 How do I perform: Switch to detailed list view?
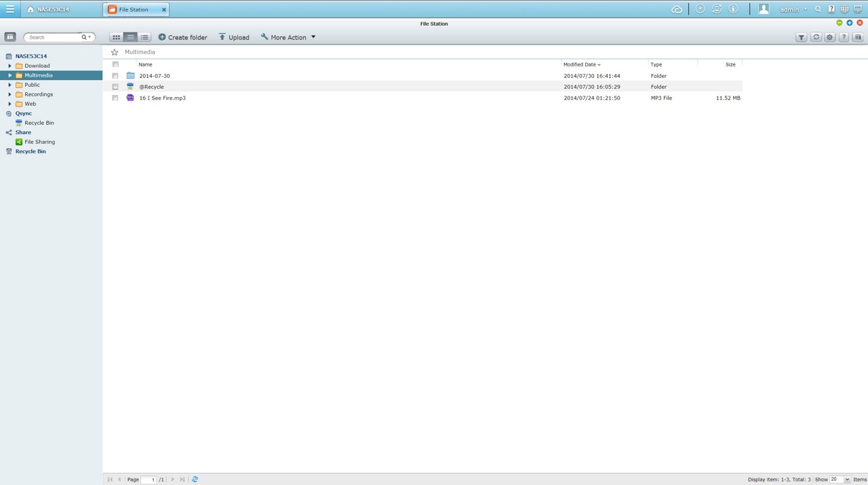click(144, 37)
